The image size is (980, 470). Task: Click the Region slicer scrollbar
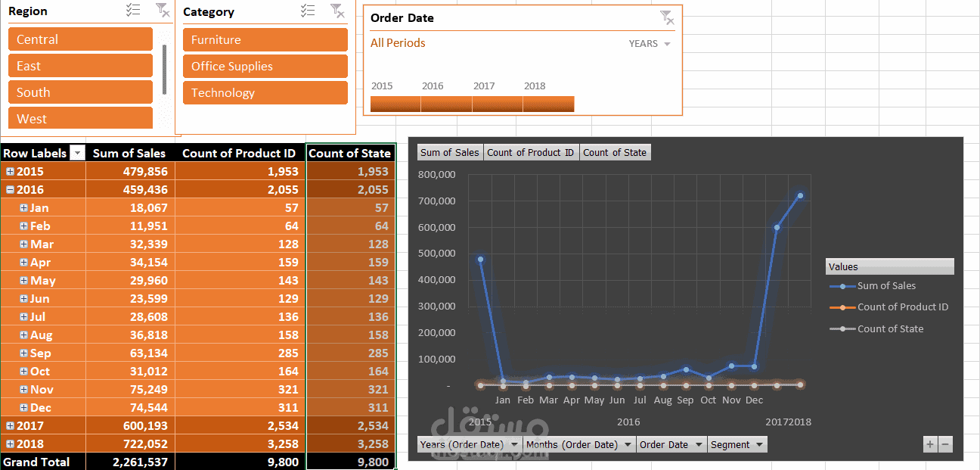pos(164,69)
